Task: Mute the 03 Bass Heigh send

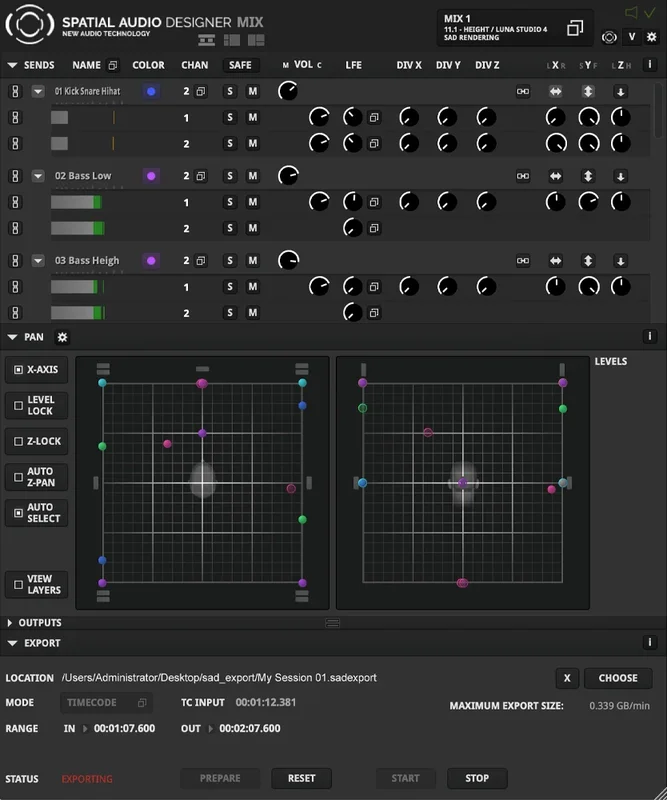Action: (253, 261)
